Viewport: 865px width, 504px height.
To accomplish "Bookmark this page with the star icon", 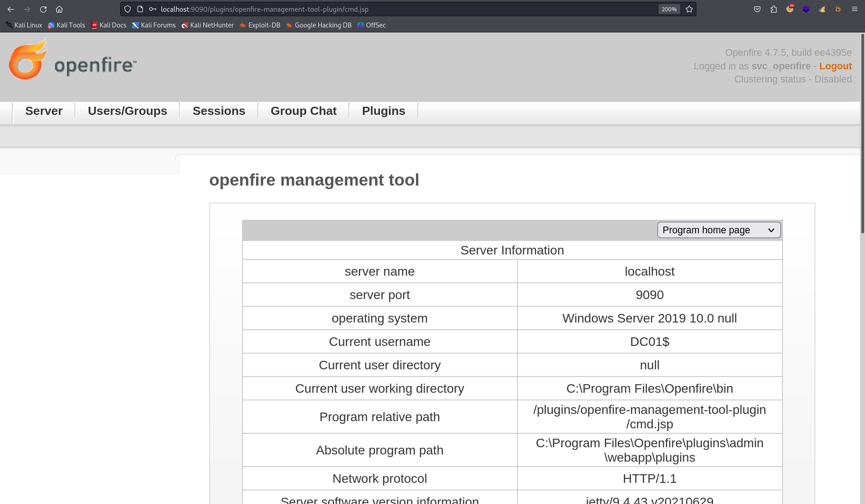I will pos(689,9).
